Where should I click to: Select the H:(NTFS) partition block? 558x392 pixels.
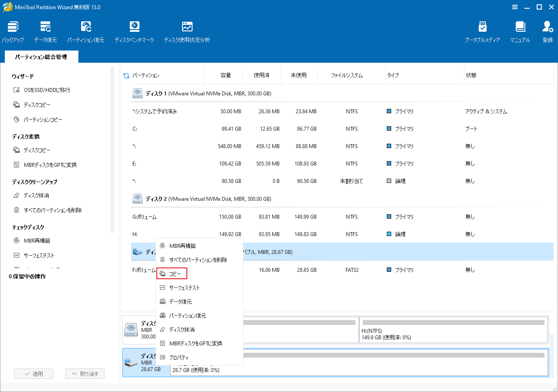453,330
